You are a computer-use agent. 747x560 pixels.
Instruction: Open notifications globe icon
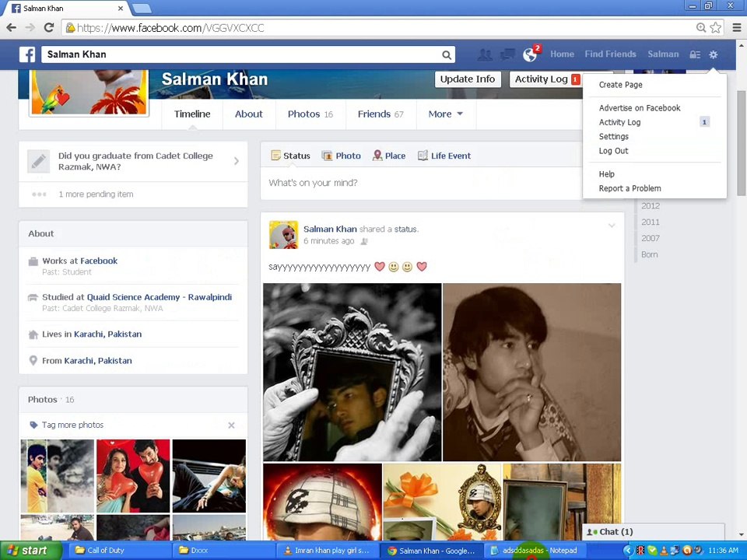point(530,54)
